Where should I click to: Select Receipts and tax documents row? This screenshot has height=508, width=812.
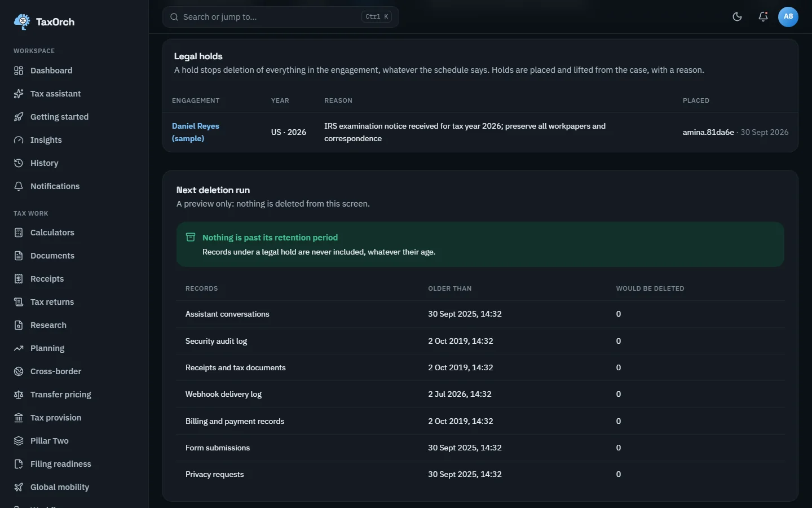point(480,367)
